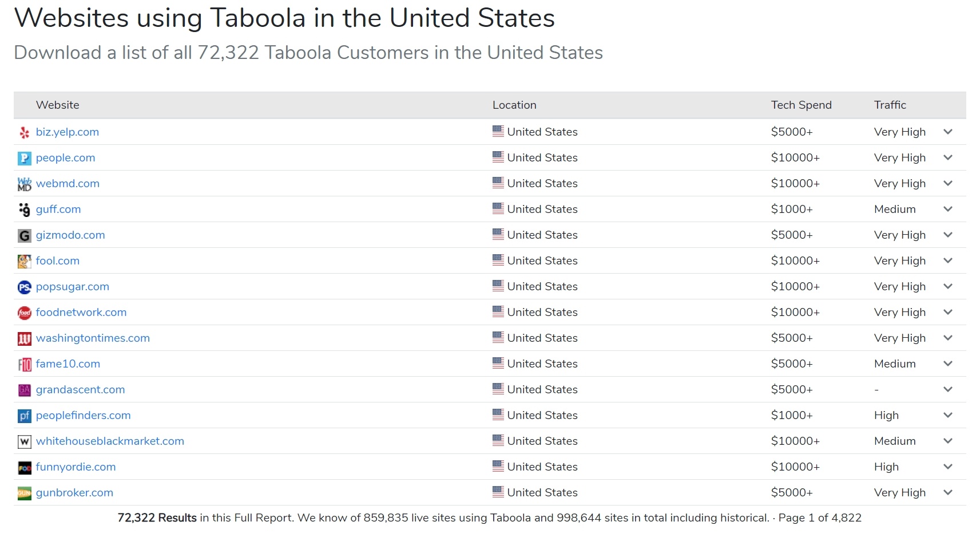Open the webmd.com link
Screen dimensions: 980x537
pyautogui.click(x=68, y=183)
